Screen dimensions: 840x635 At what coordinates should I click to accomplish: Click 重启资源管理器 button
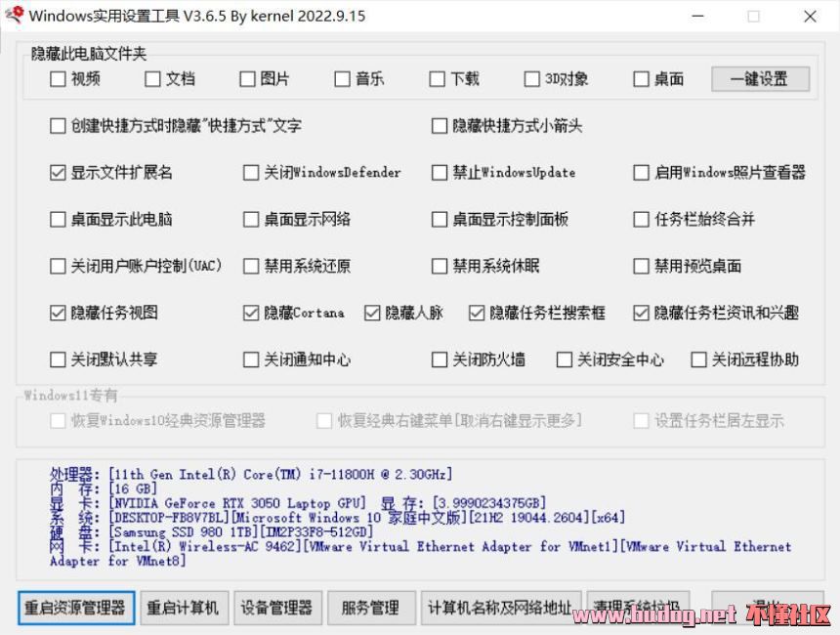76,608
